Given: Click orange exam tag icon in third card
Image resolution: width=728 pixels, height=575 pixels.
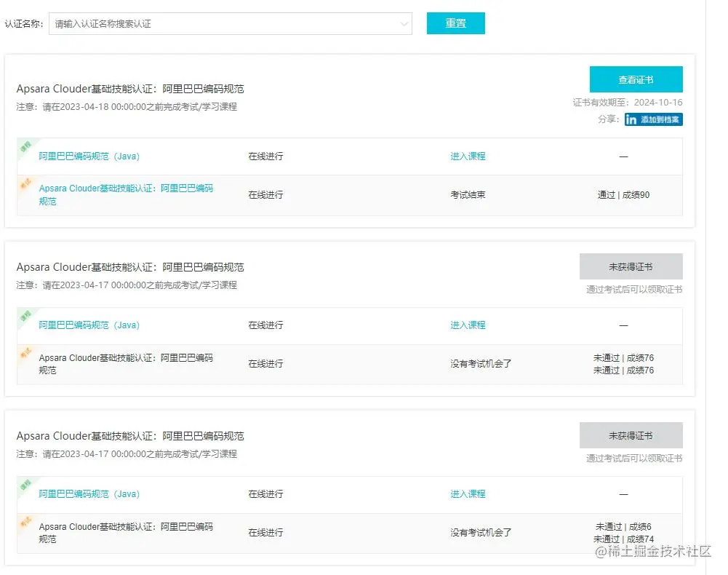Looking at the screenshot, I should [x=25, y=522].
